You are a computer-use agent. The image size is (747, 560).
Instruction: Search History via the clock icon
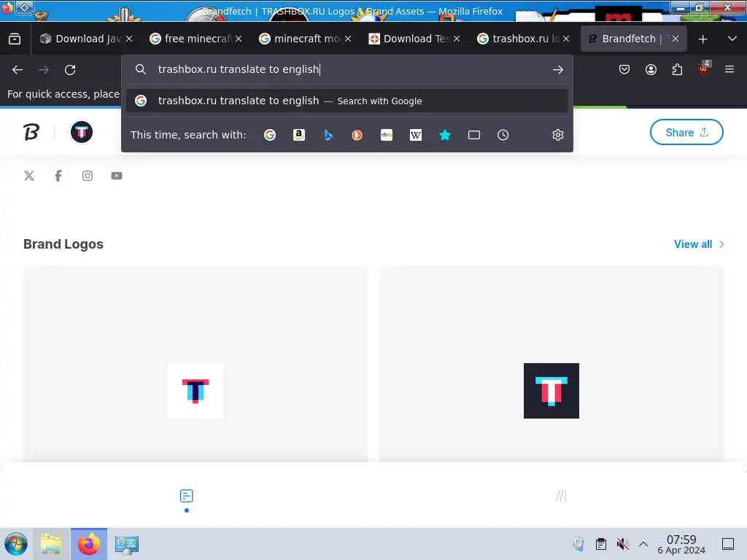(x=503, y=135)
